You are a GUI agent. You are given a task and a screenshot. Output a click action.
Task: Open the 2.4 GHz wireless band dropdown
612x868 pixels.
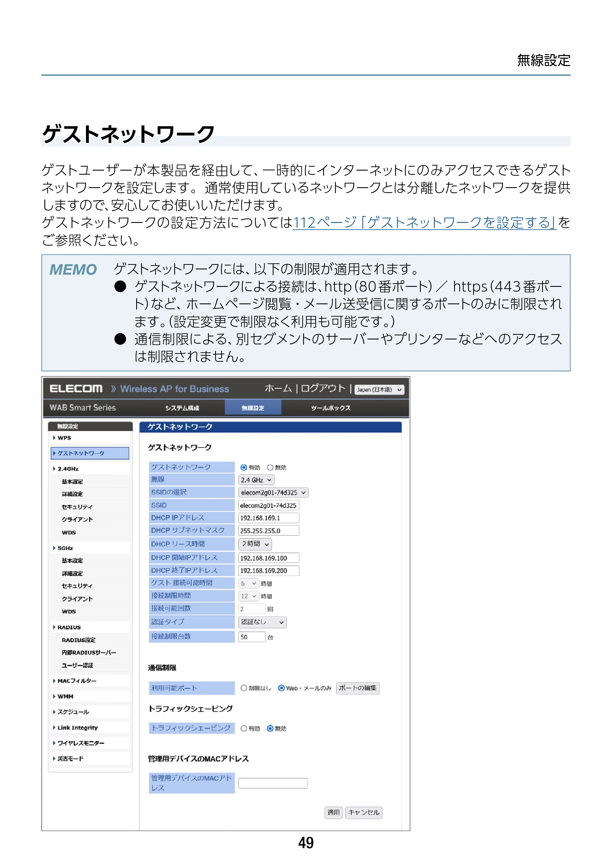[x=256, y=480]
